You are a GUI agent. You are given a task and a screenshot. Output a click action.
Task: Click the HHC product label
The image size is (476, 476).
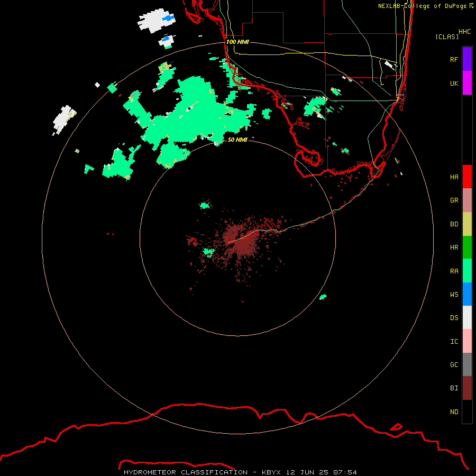pyautogui.click(x=464, y=32)
